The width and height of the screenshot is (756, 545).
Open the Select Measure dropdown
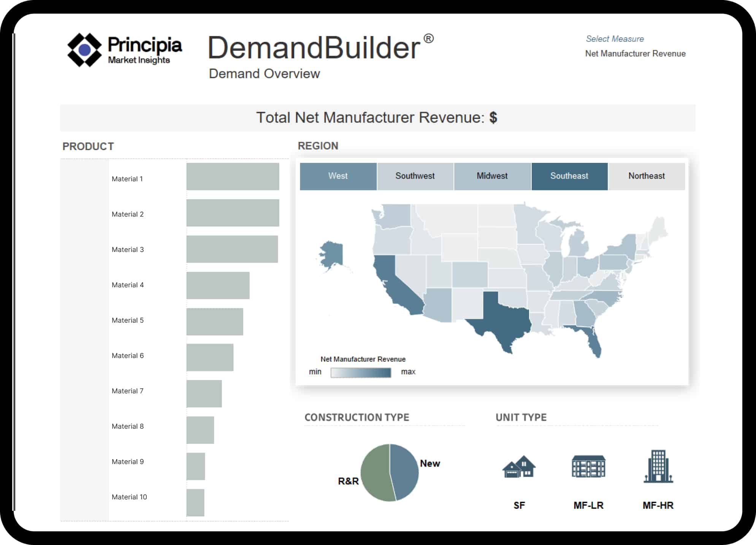click(x=614, y=39)
